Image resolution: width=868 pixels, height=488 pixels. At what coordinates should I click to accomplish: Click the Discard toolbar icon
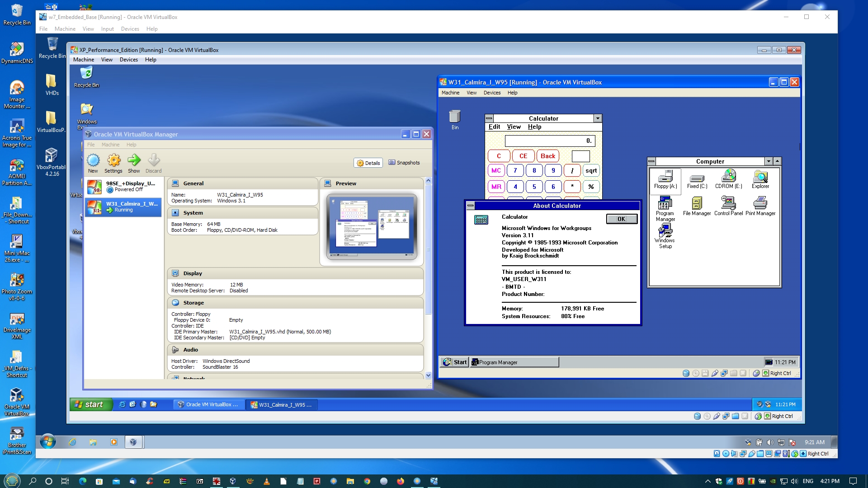[153, 163]
